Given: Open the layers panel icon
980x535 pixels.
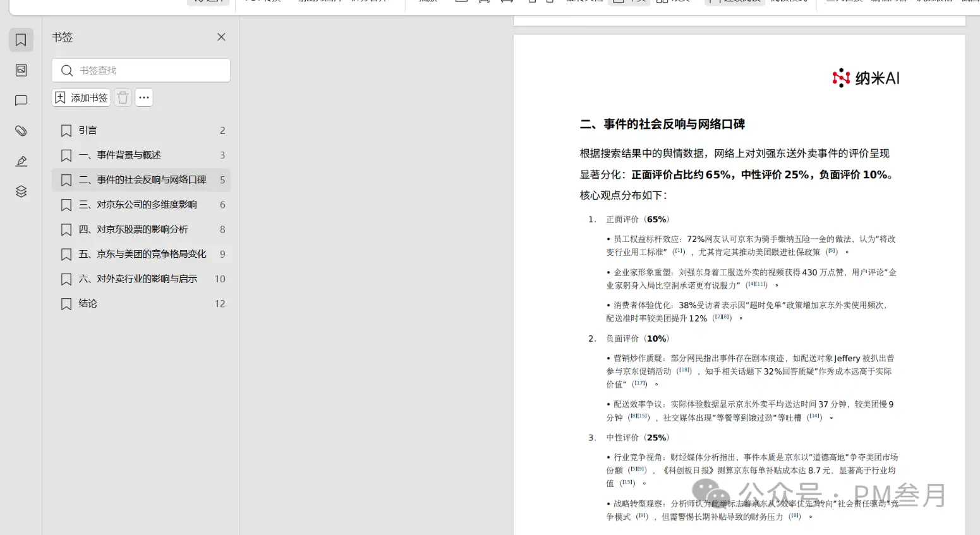Looking at the screenshot, I should pyautogui.click(x=21, y=191).
